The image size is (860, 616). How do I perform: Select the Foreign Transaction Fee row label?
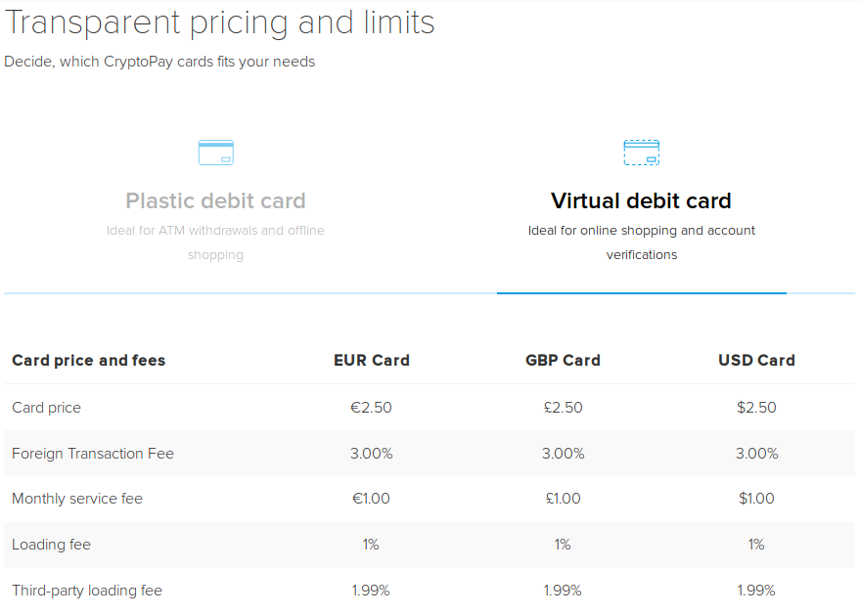(93, 454)
